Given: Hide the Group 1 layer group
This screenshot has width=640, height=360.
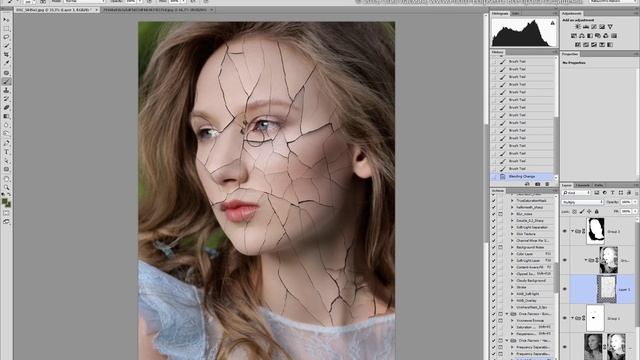Looking at the screenshot, I should tap(565, 318).
